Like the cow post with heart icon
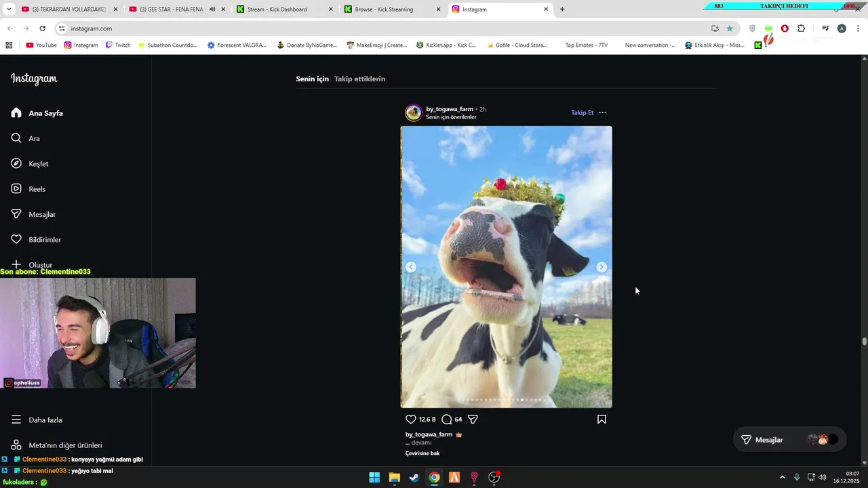Image resolution: width=868 pixels, height=488 pixels. (x=410, y=420)
